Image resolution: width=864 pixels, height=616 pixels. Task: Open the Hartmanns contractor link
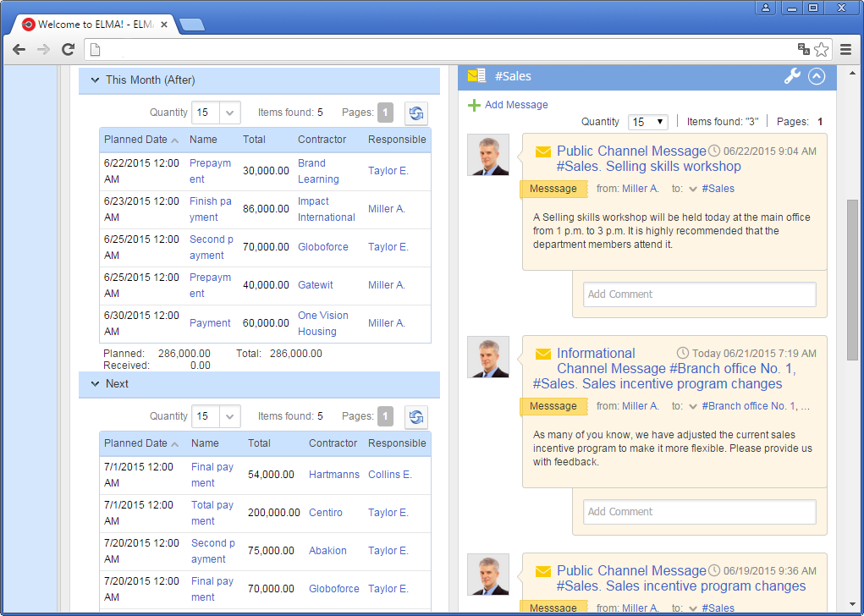point(334,475)
